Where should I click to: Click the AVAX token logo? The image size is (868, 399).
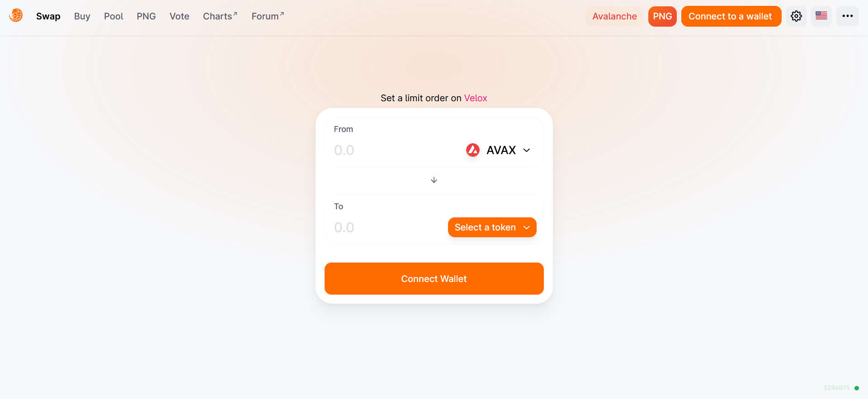pos(472,150)
